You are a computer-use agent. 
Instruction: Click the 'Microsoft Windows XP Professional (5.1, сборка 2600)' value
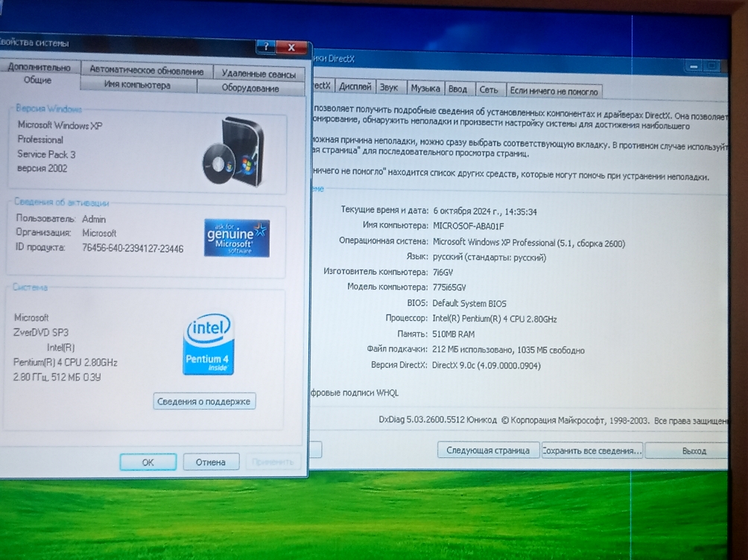(528, 242)
